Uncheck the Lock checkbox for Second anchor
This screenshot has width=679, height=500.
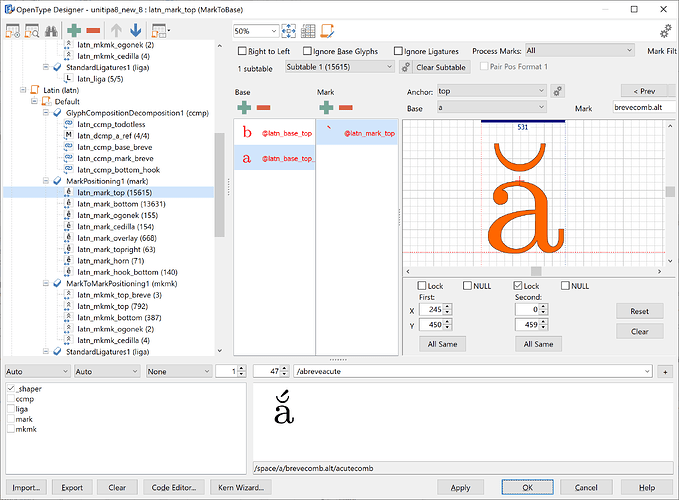pyautogui.click(x=519, y=286)
